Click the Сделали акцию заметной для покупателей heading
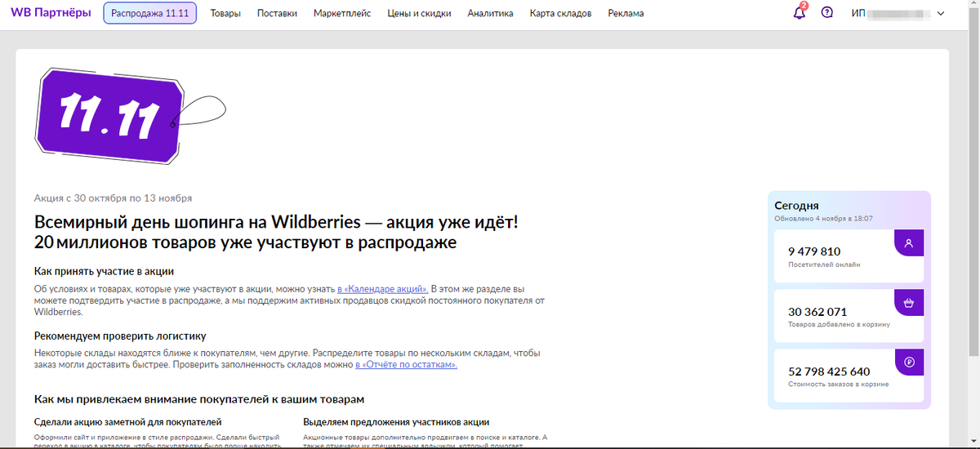The width and height of the screenshot is (980, 449). [128, 422]
